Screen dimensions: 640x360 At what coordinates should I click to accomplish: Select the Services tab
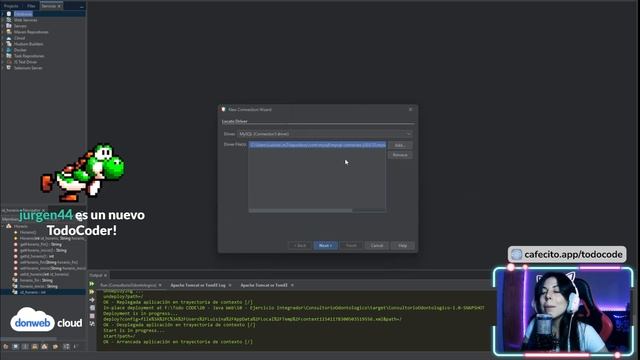pyautogui.click(x=49, y=6)
